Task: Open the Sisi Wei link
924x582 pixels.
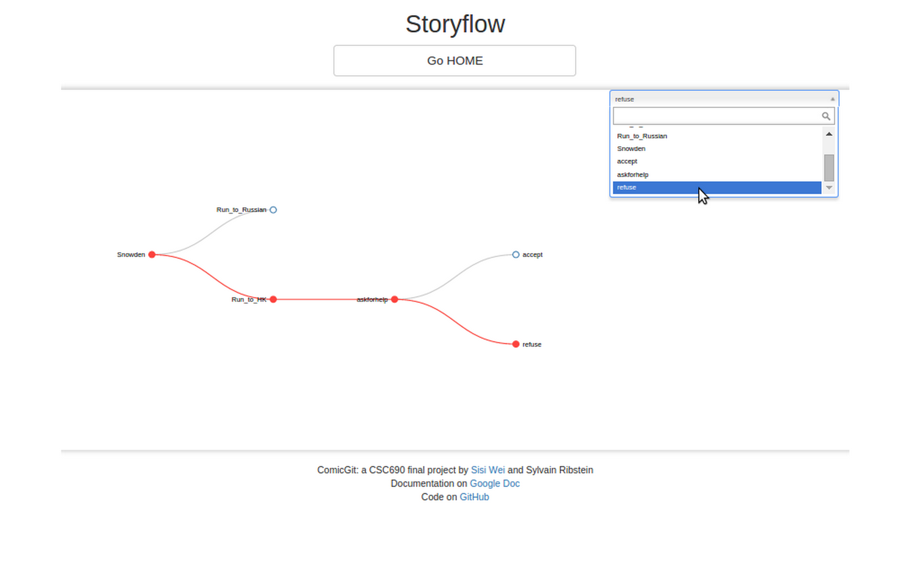Action: [488, 470]
